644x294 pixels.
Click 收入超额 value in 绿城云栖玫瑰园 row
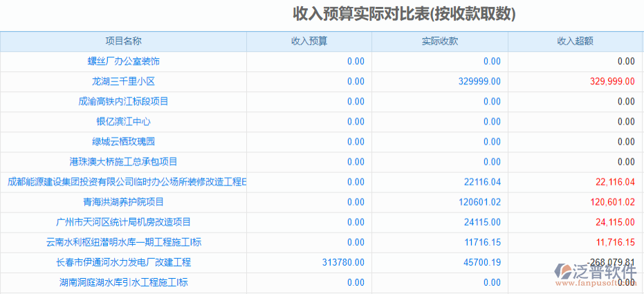pos(626,142)
